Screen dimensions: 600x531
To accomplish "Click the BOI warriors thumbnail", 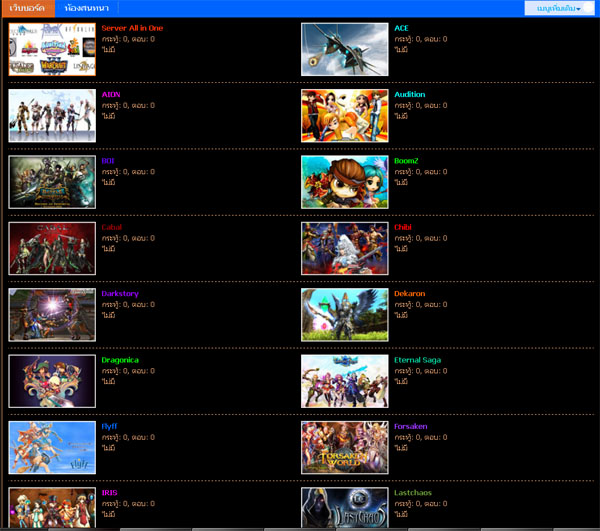I will click(x=52, y=182).
